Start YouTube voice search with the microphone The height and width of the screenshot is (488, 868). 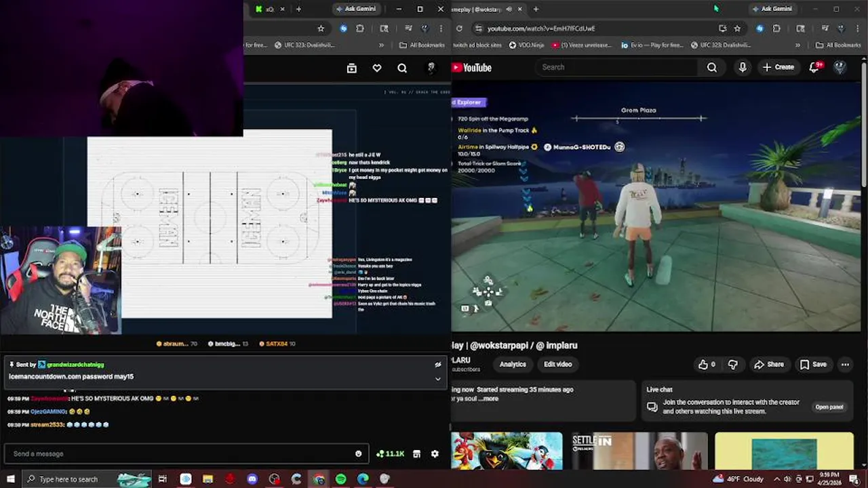click(x=743, y=67)
